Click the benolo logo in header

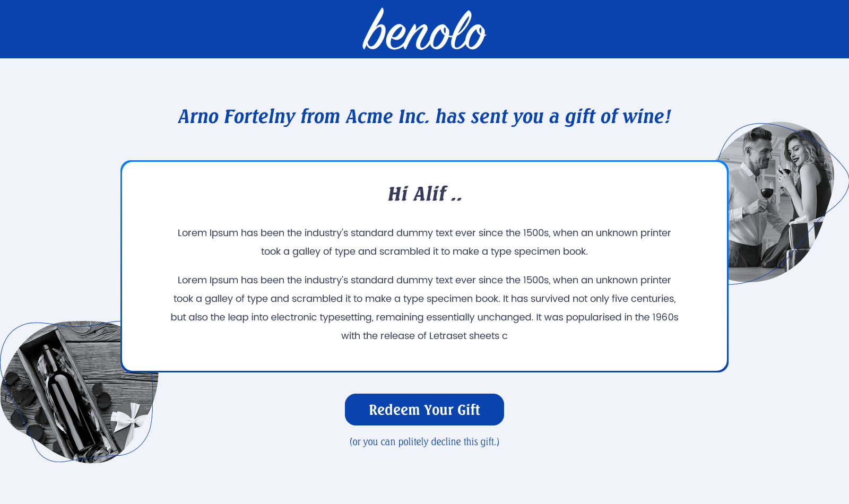pyautogui.click(x=424, y=30)
